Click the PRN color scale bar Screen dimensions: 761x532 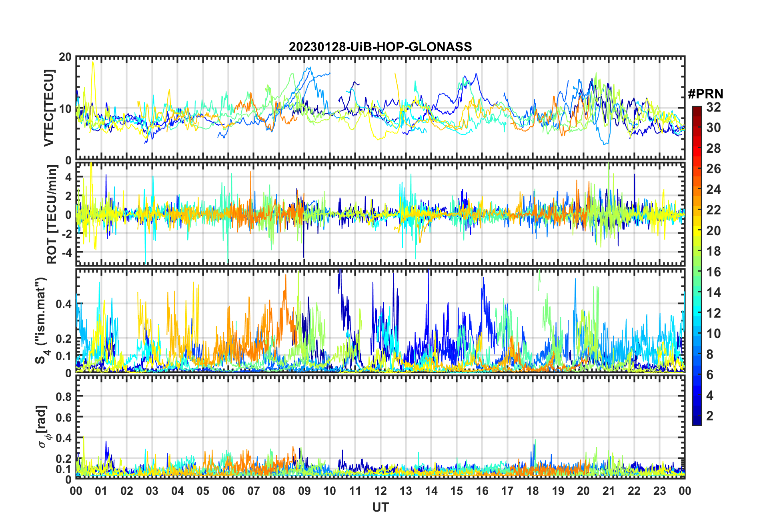coord(697,266)
